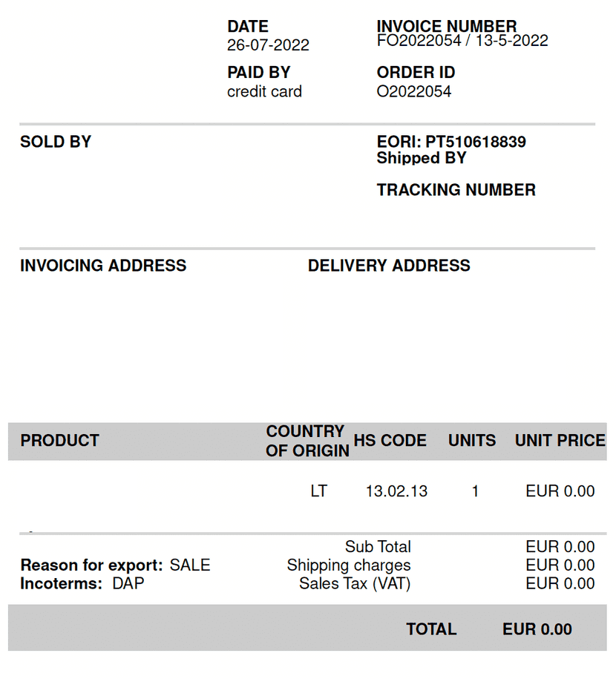The width and height of the screenshot is (616, 679).
Task: Click the Sales Tax (VAT) label
Action: (x=355, y=584)
